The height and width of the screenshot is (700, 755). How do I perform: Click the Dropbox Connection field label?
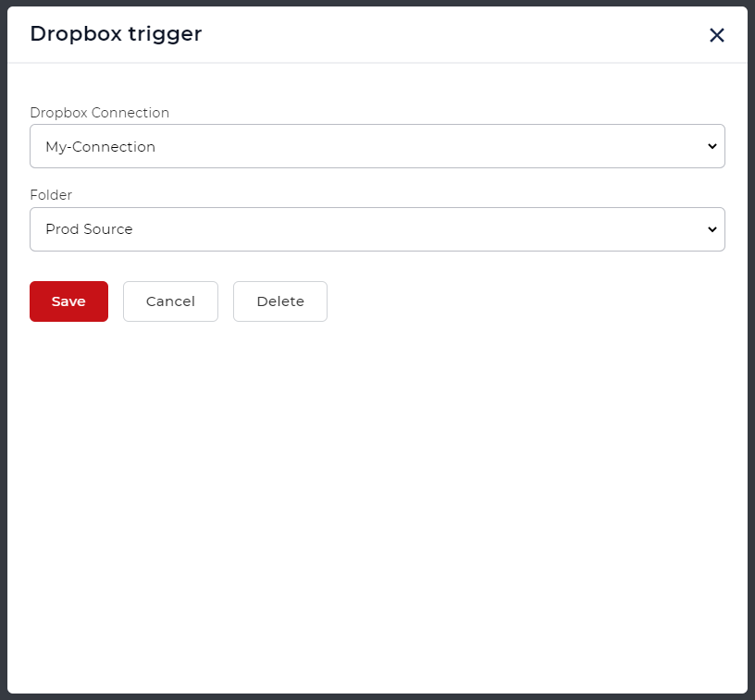pyautogui.click(x=99, y=112)
